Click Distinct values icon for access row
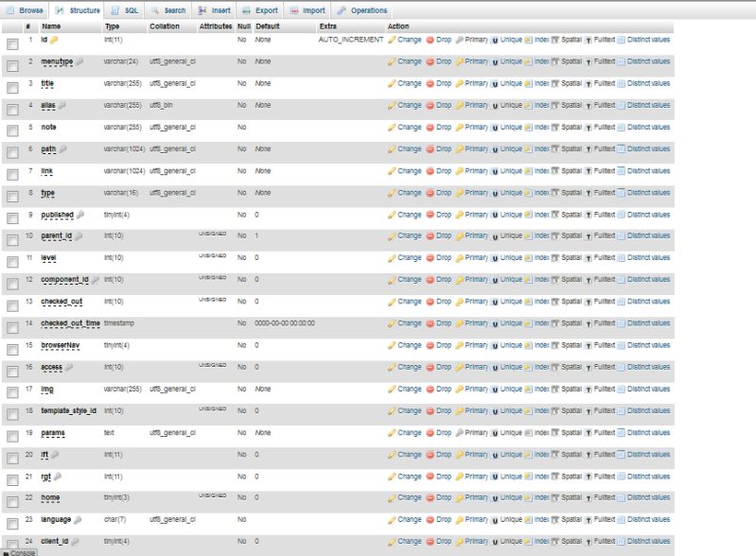Viewport: 756px width, 556px height. pos(621,367)
